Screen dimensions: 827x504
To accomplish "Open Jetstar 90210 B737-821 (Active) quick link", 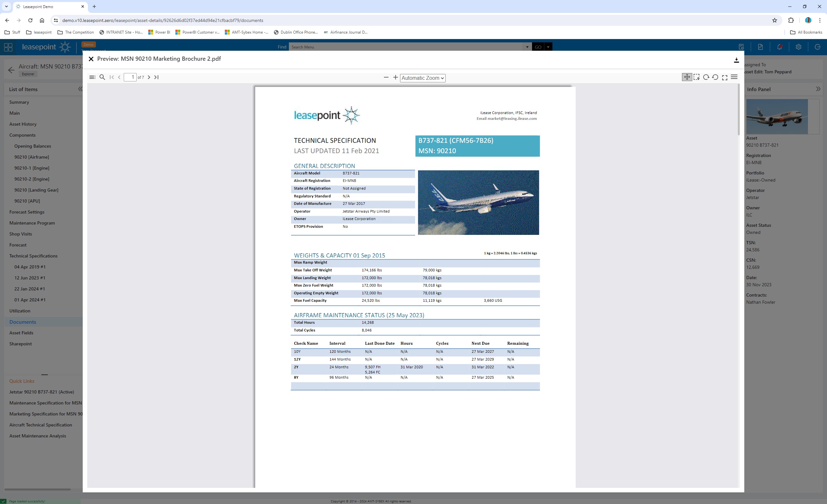I will 42,392.
